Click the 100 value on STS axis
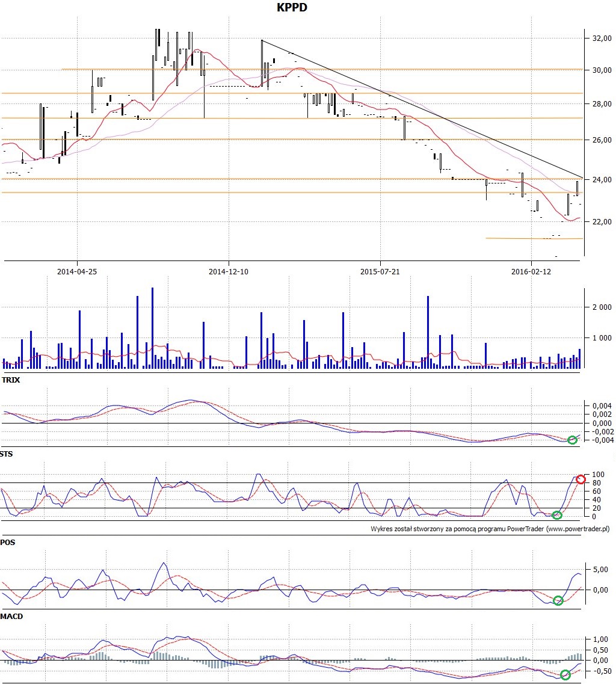The image size is (616, 684). point(598,475)
